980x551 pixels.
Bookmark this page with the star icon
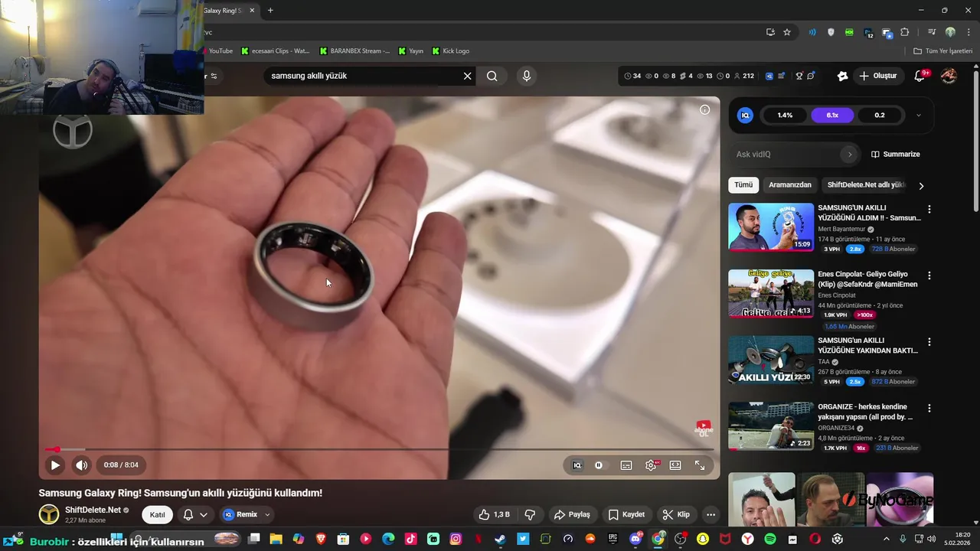(786, 32)
